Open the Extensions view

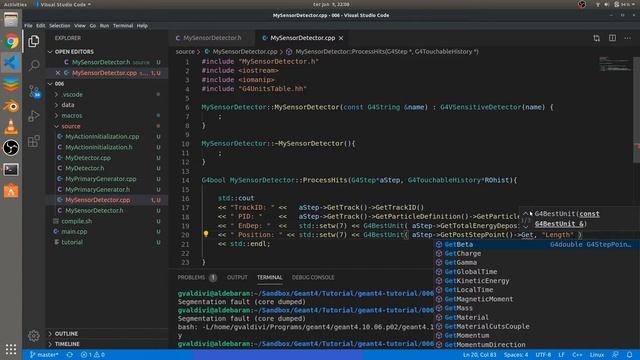34,141
